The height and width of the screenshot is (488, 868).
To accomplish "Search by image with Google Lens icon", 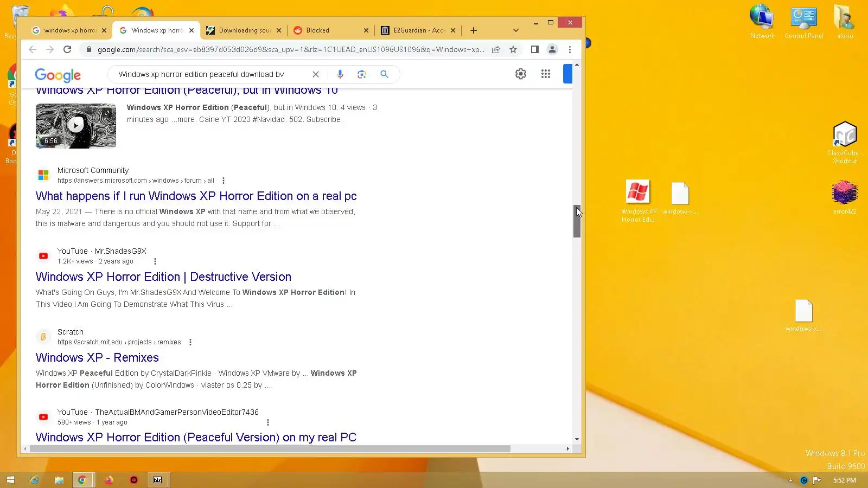I will (x=362, y=74).
